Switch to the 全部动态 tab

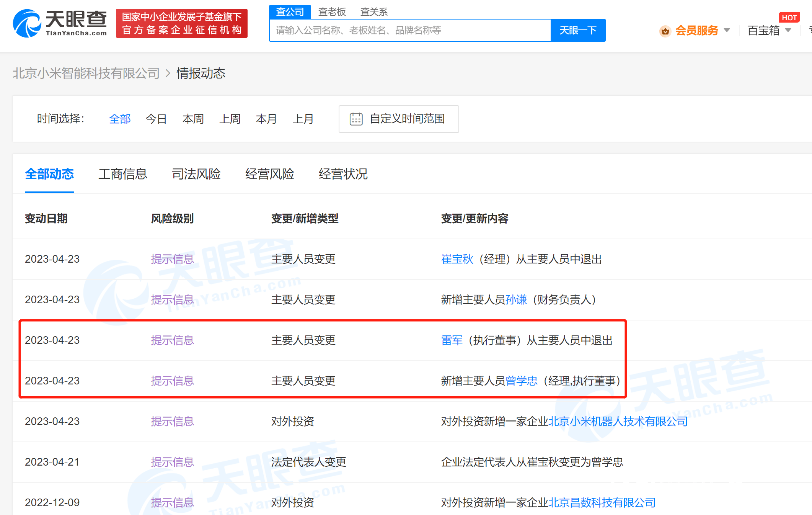click(49, 174)
